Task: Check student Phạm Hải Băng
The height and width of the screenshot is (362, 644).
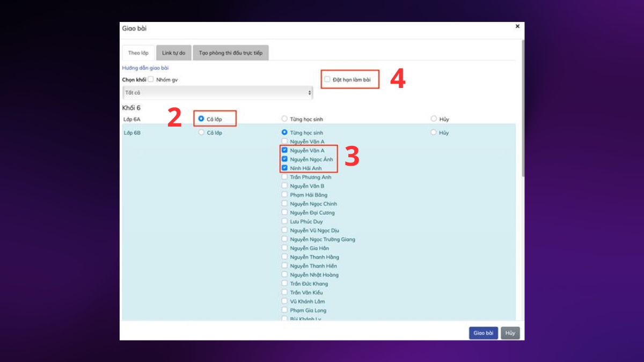Action: click(x=285, y=195)
